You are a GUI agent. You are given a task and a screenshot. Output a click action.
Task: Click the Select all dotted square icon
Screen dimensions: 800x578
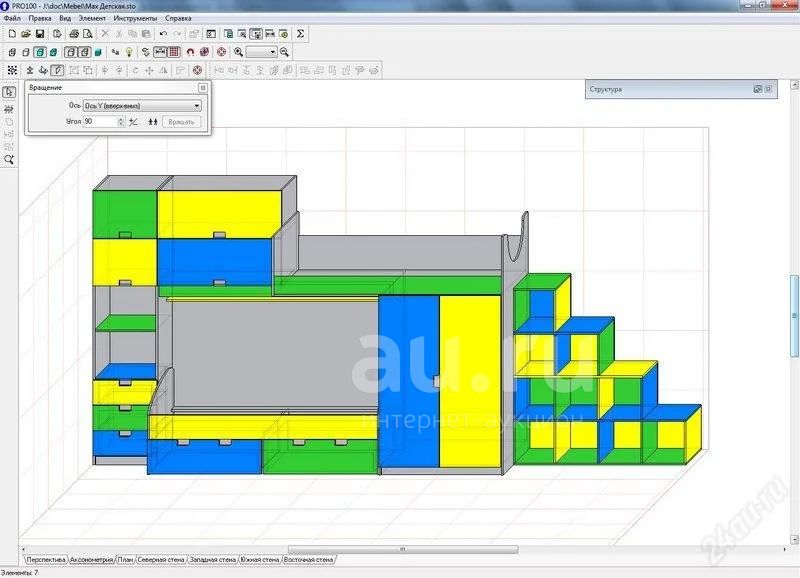click(12, 70)
